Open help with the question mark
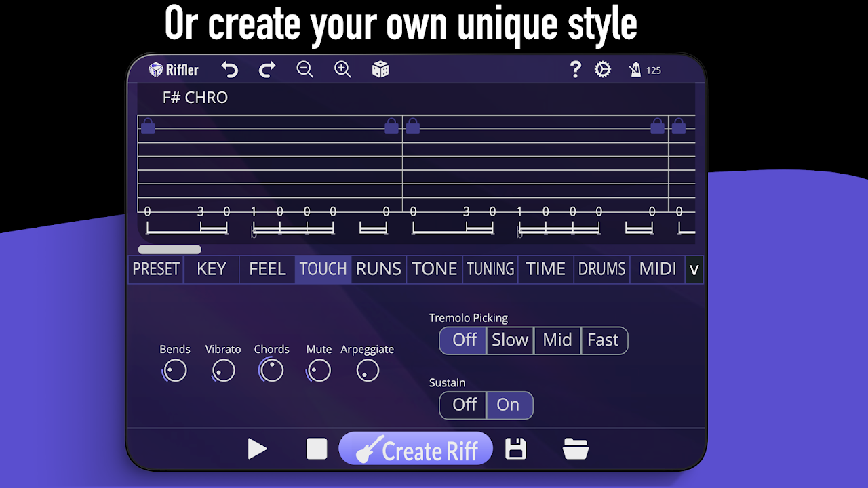 click(575, 70)
